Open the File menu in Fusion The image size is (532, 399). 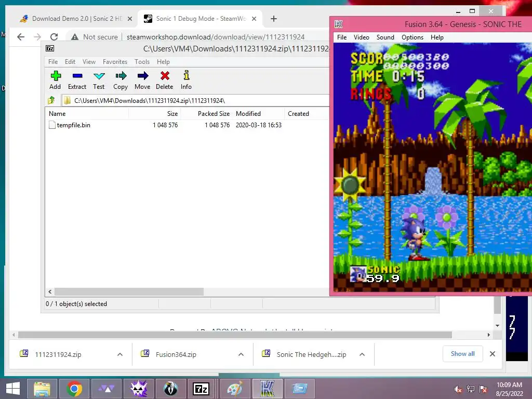[342, 37]
